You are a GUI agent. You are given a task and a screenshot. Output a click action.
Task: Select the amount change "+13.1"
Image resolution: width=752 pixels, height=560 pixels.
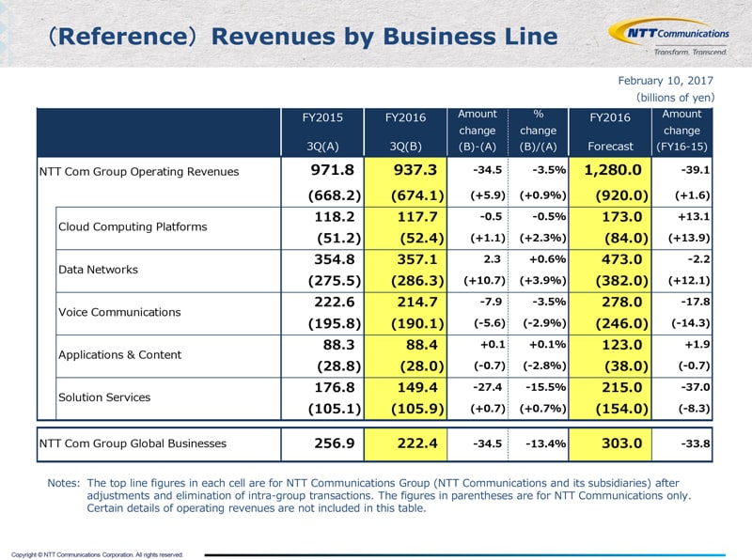coord(694,217)
